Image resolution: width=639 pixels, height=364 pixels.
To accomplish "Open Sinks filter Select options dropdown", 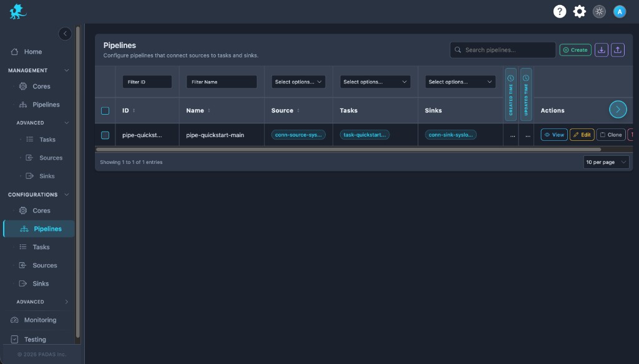I will tap(460, 82).
